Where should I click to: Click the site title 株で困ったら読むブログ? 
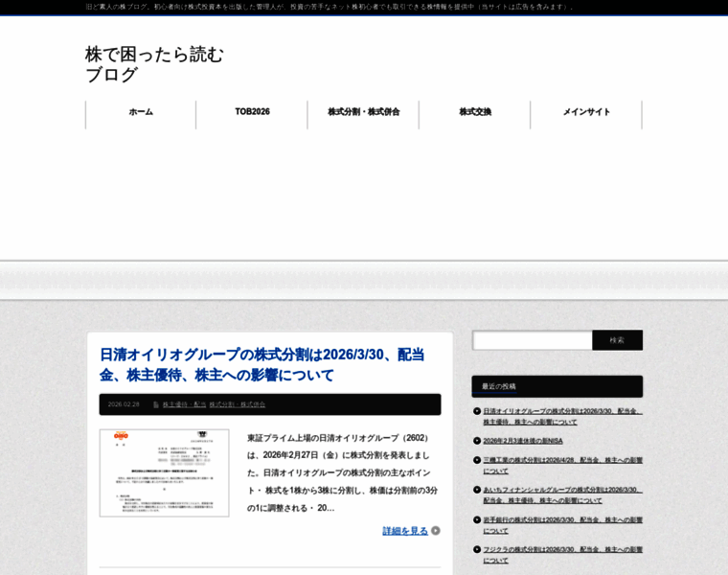pos(154,64)
